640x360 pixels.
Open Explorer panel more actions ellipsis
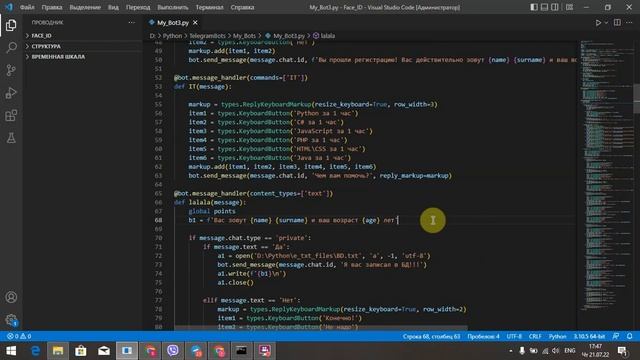pos(131,23)
